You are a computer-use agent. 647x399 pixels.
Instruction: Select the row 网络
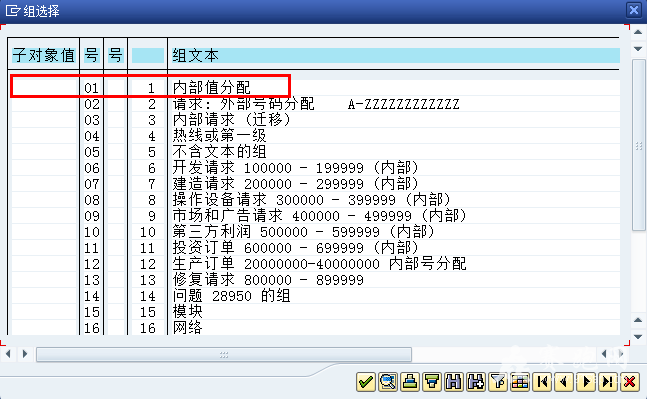pos(316,328)
